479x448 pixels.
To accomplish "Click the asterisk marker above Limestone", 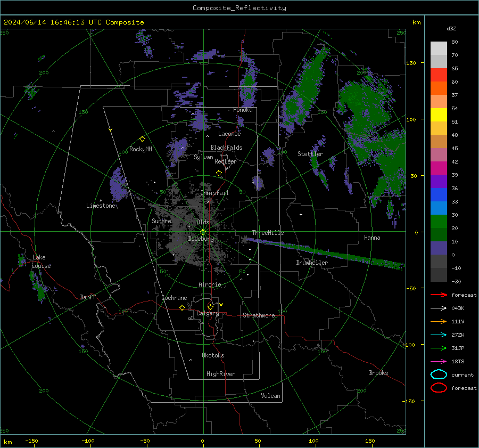I will pyautogui.click(x=101, y=201).
